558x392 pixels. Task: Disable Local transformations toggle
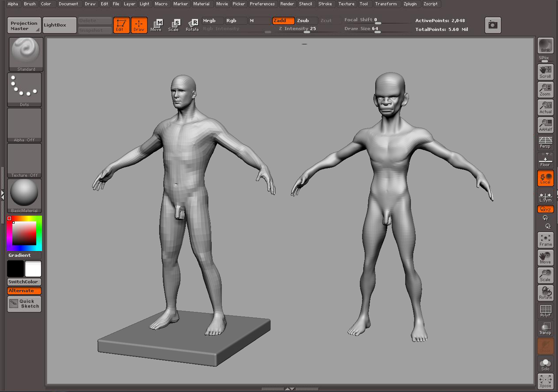coord(545,178)
